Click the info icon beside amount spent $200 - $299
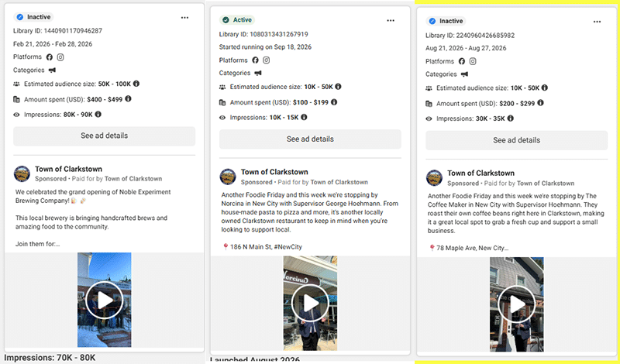Screen dimensions: 620x364 (540, 103)
